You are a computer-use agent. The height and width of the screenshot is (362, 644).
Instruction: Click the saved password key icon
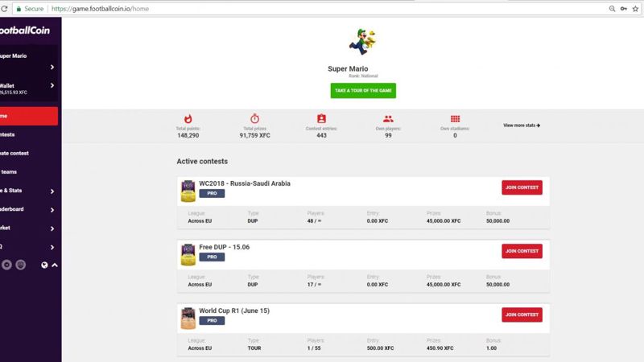click(x=623, y=9)
